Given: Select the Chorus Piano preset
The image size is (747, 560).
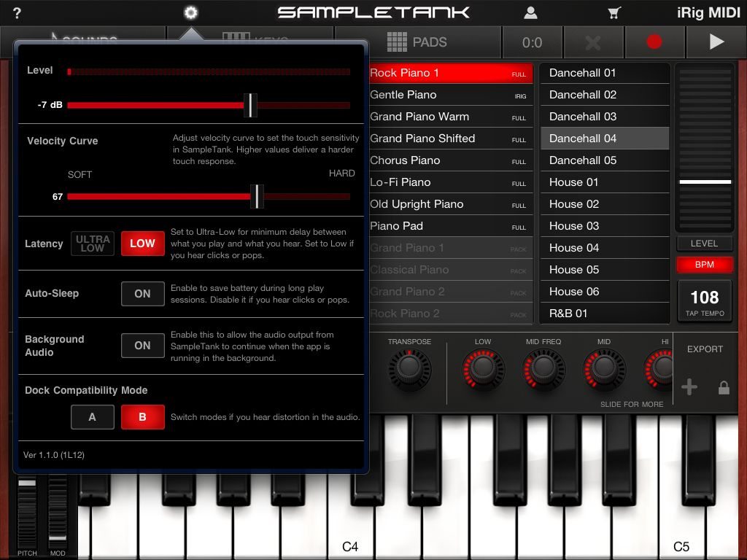Looking at the screenshot, I should [450, 160].
